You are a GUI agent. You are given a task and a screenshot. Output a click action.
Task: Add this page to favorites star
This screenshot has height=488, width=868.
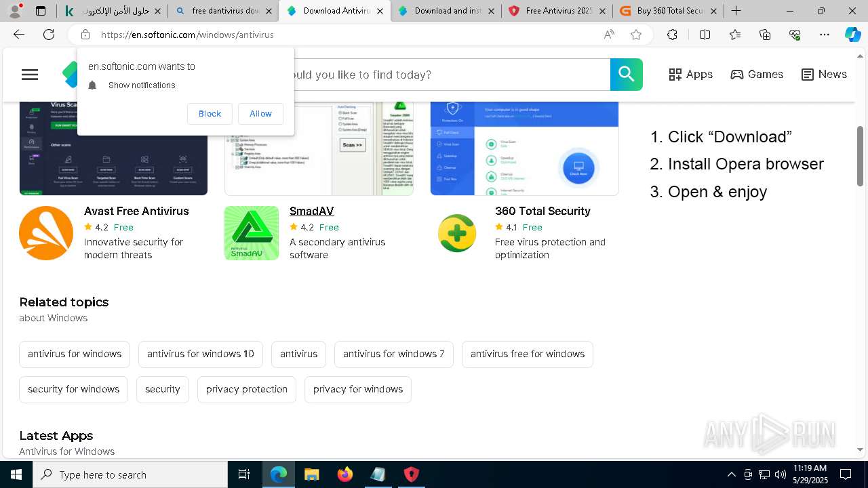tap(636, 35)
